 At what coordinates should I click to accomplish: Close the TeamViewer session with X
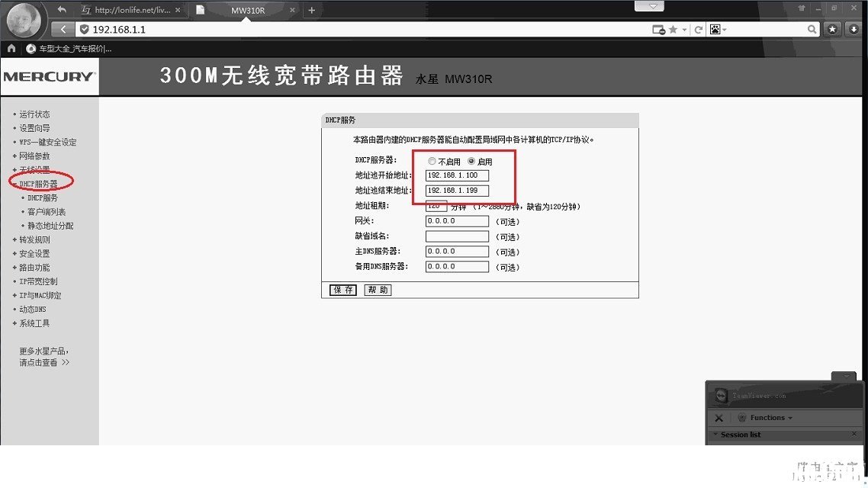pyautogui.click(x=719, y=418)
